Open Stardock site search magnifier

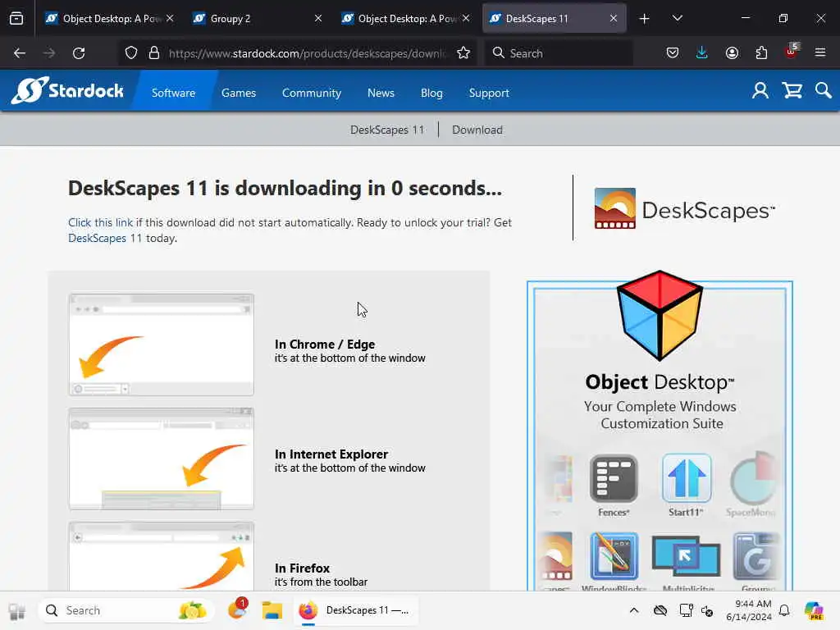point(824,90)
